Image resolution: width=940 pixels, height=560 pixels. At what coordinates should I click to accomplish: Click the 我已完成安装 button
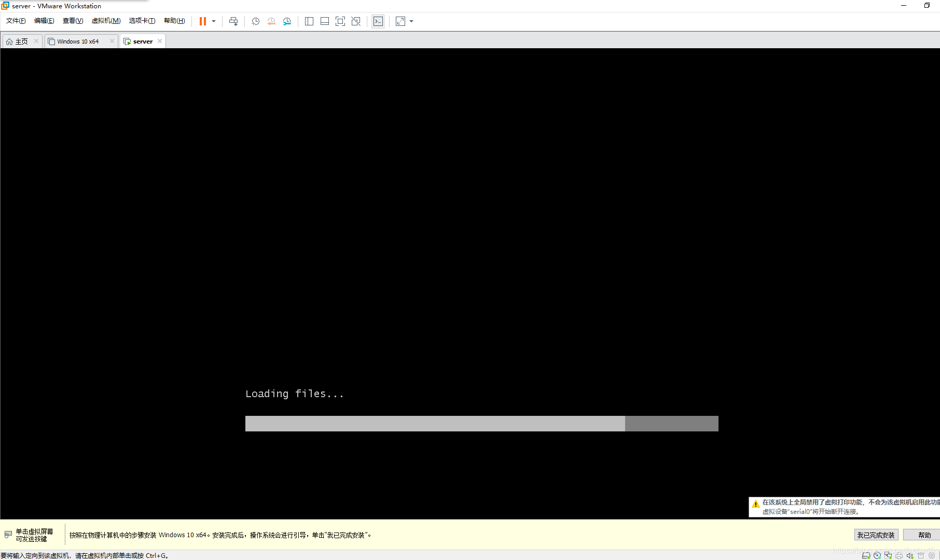(x=876, y=535)
